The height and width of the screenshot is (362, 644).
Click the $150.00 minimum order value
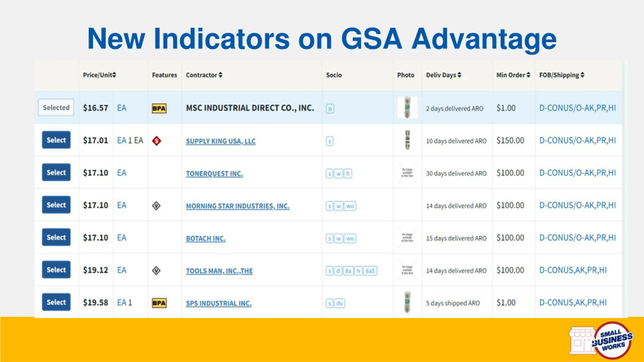[x=510, y=141]
